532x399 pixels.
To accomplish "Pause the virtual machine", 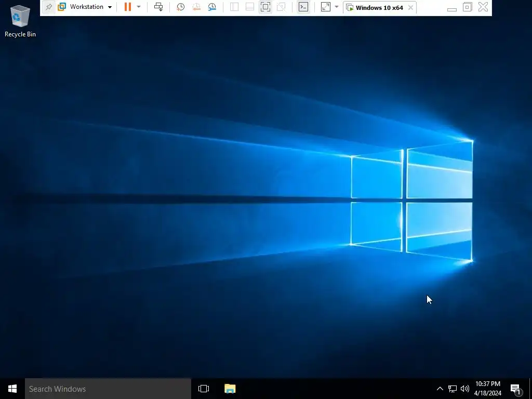I will (128, 7).
